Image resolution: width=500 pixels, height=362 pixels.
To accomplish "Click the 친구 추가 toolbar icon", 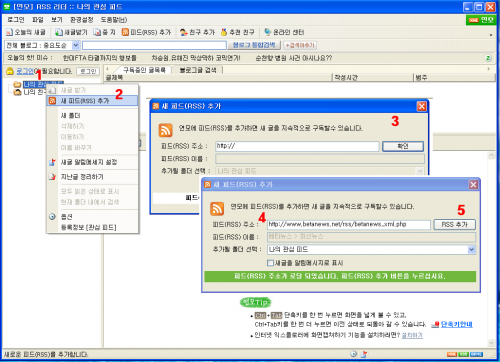I will 184,32.
